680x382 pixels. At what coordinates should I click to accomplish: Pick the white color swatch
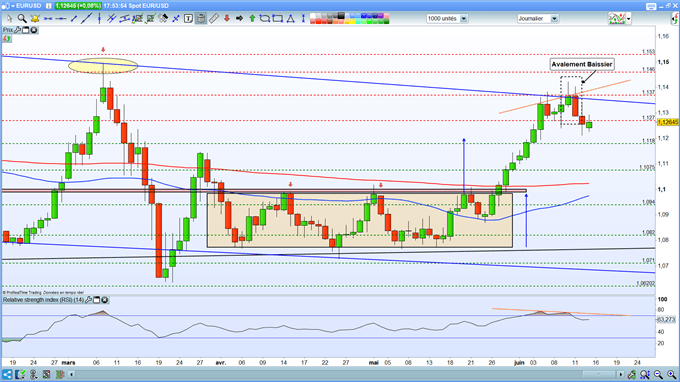click(x=313, y=16)
